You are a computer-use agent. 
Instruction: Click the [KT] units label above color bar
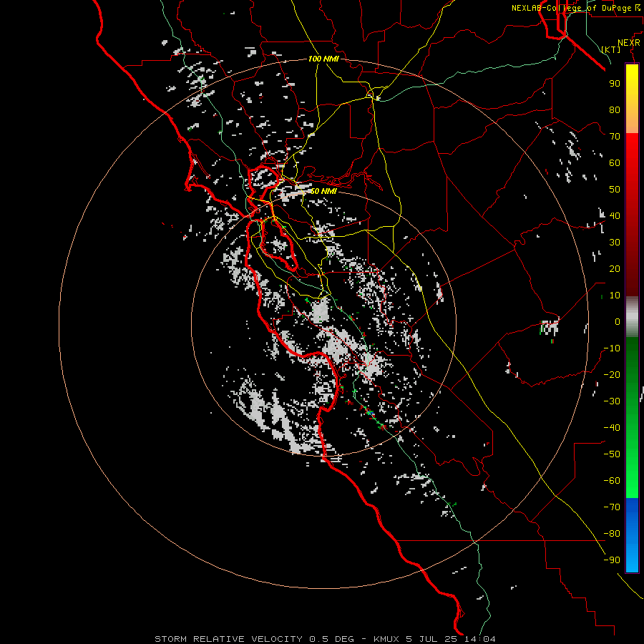pyautogui.click(x=611, y=49)
